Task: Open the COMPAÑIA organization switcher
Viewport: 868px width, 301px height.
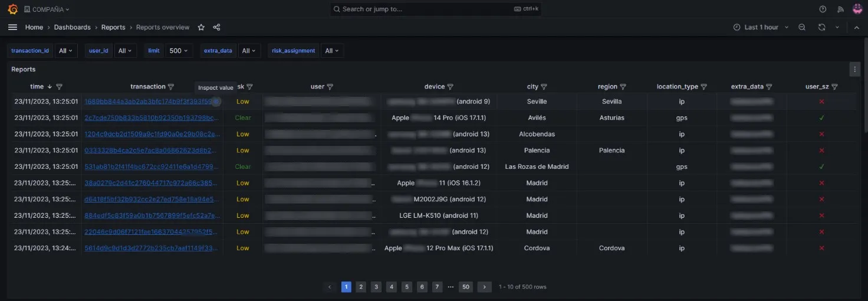Action: coord(47,9)
